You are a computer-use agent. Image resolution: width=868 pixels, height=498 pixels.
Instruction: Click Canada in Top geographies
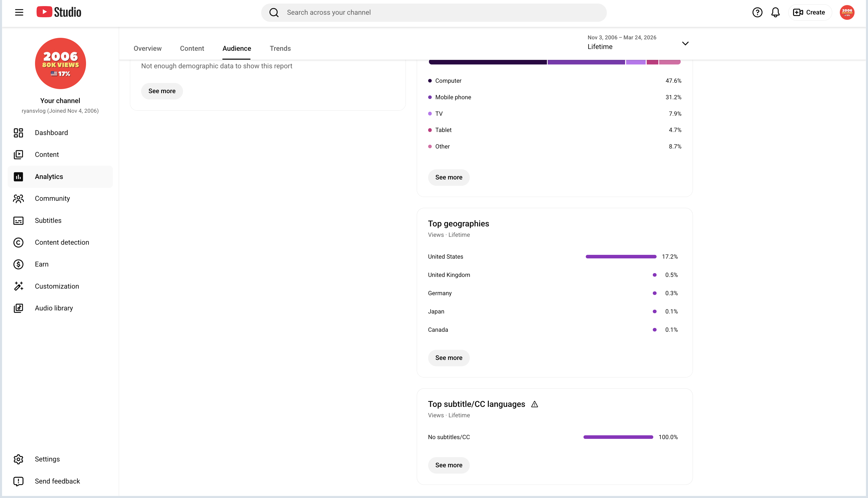[438, 330]
